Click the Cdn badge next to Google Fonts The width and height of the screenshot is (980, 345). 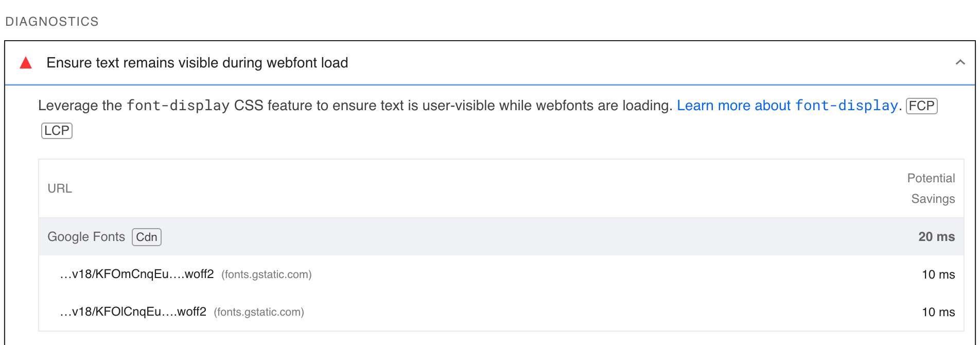click(x=146, y=237)
